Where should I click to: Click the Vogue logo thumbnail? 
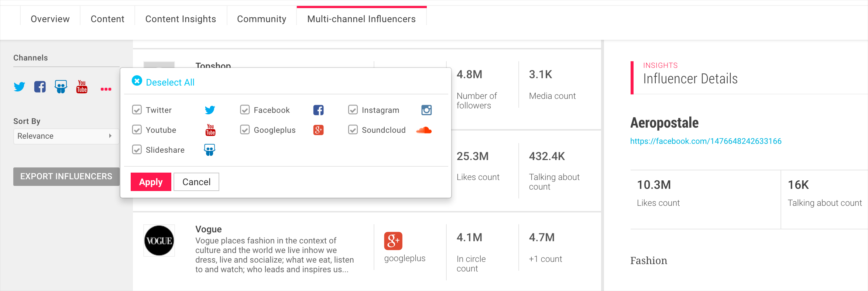click(x=159, y=240)
